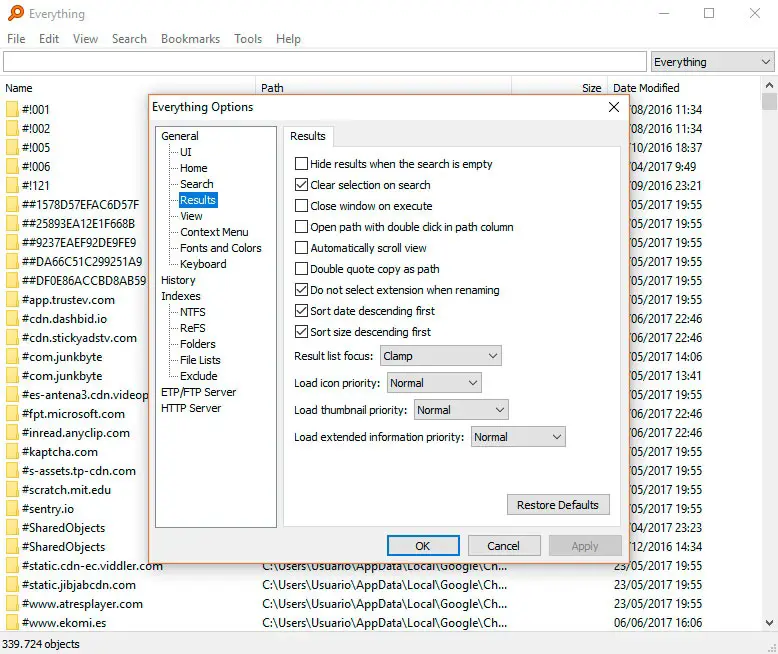
Task: Click folder icon of #scratch.mit.edu
Action: [x=12, y=490]
